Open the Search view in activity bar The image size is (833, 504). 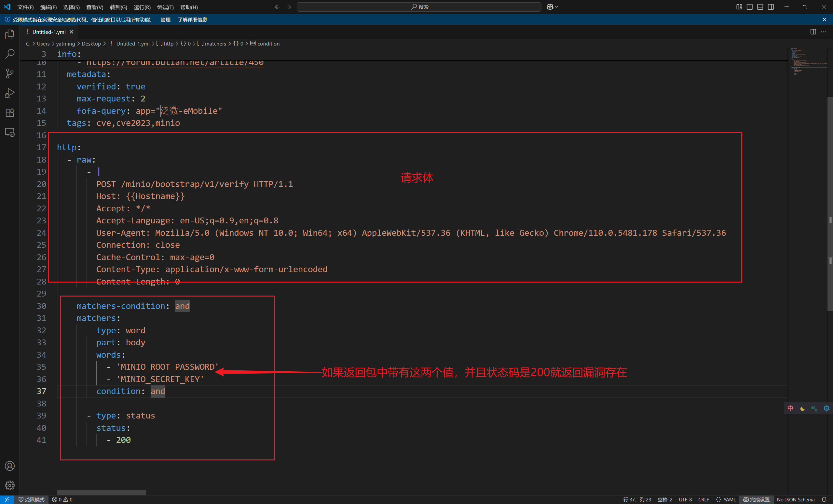point(10,54)
